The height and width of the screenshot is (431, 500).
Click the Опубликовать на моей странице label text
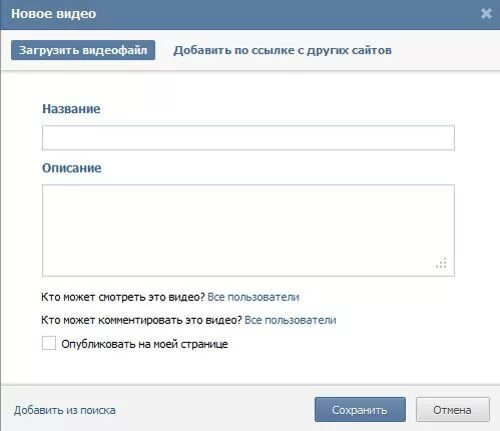(145, 344)
